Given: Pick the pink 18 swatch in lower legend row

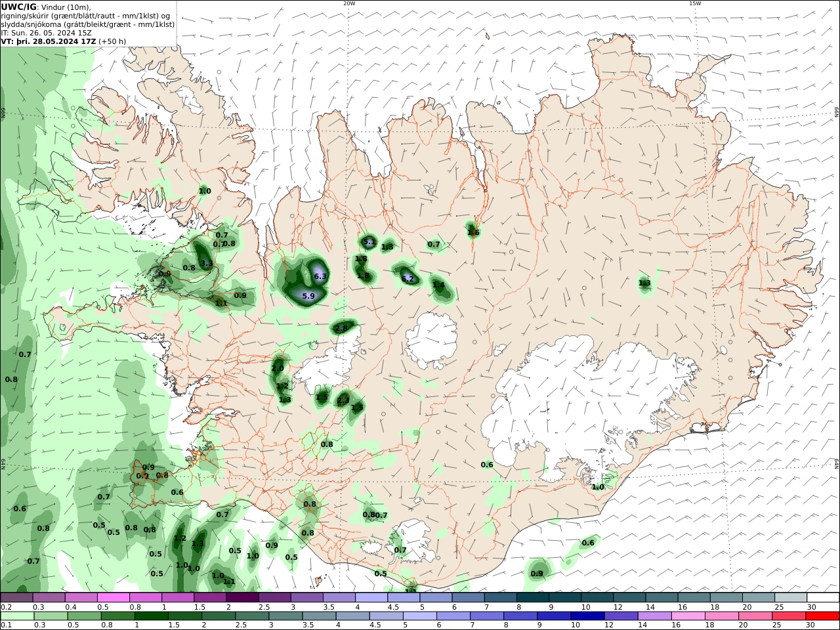Looking at the screenshot, I should [723, 616].
